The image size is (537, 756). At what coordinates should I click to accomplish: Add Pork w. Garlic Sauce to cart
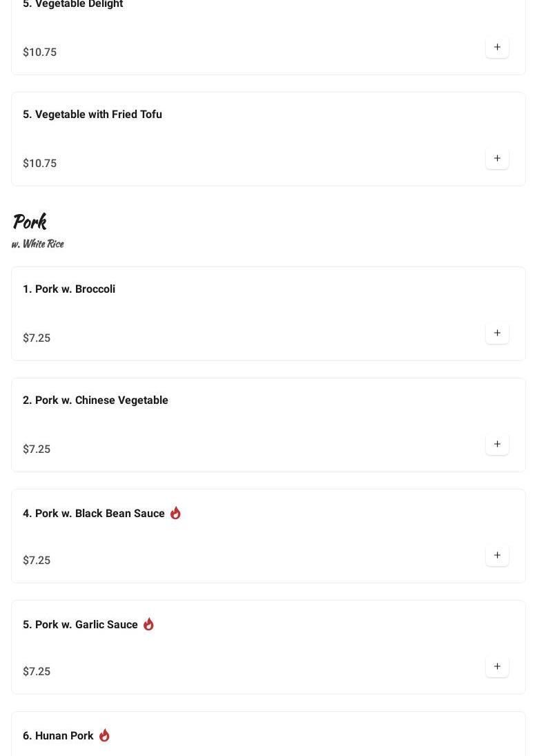(497, 667)
